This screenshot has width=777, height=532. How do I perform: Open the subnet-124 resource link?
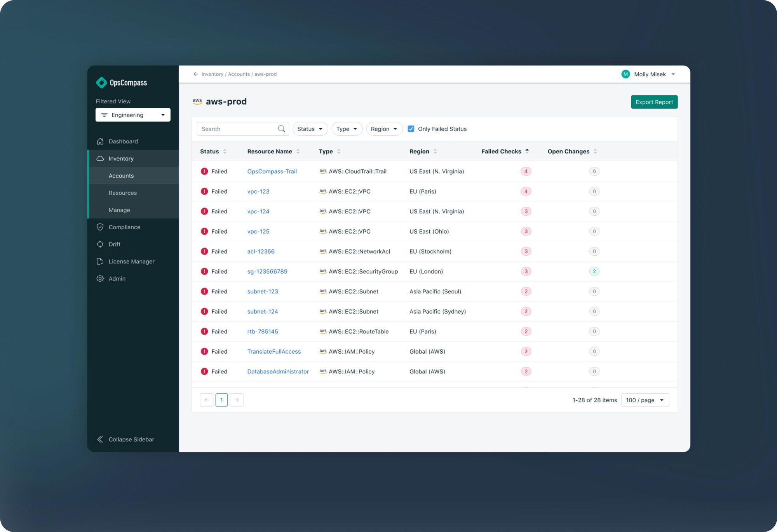pyautogui.click(x=263, y=311)
